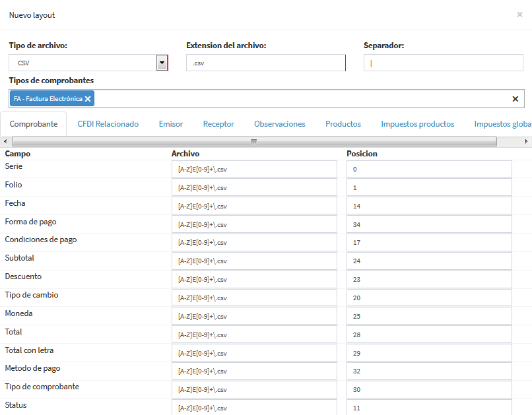This screenshot has height=415, width=532.
Task: Clear all selected Tipos de comprobantes
Action: [x=515, y=99]
